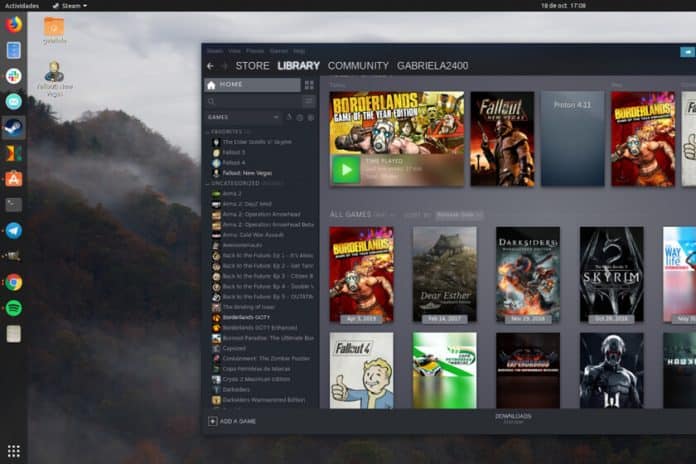Viewport: 696px width, 464px height.
Task: Click the Arma 2 game icon in sidebar
Action: click(216, 194)
